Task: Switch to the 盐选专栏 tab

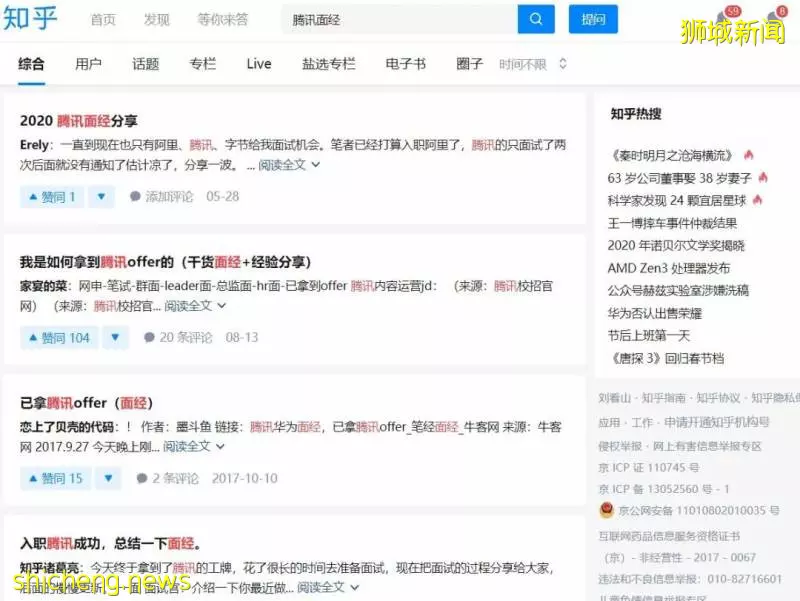Action: click(x=329, y=64)
